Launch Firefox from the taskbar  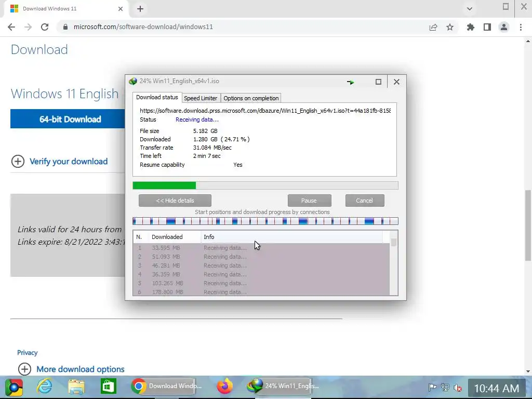pos(224,386)
